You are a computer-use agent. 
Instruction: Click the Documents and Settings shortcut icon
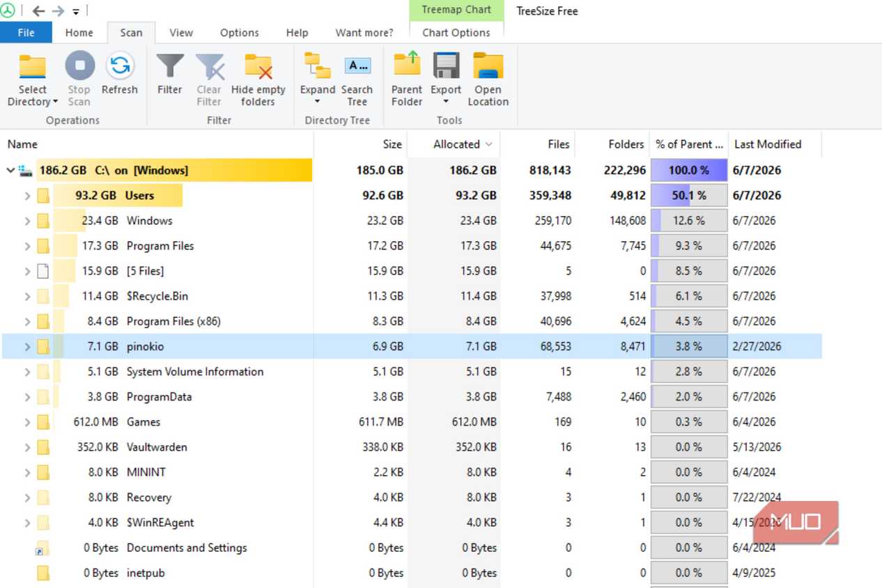pos(42,548)
